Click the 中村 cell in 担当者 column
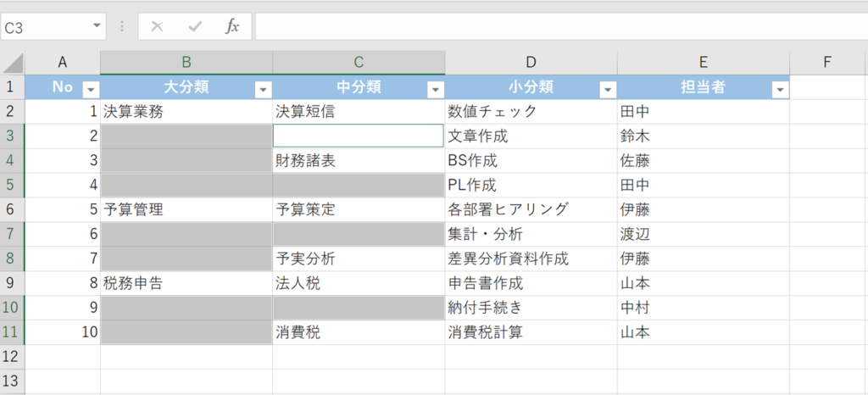Screen dimensions: 868x395 [703, 308]
